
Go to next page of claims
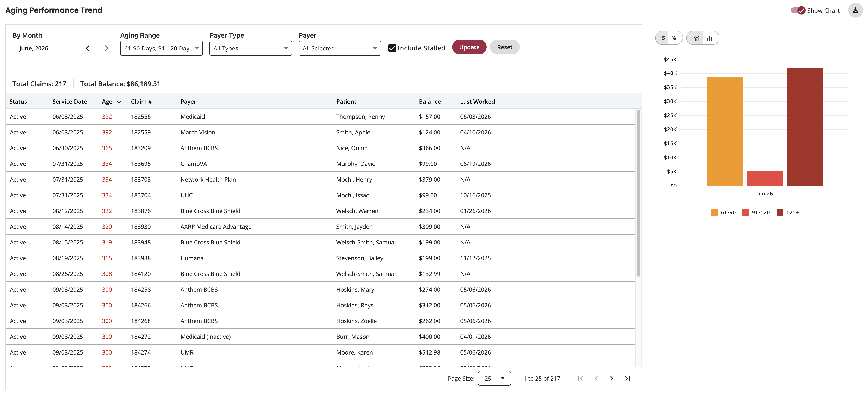[x=612, y=378]
